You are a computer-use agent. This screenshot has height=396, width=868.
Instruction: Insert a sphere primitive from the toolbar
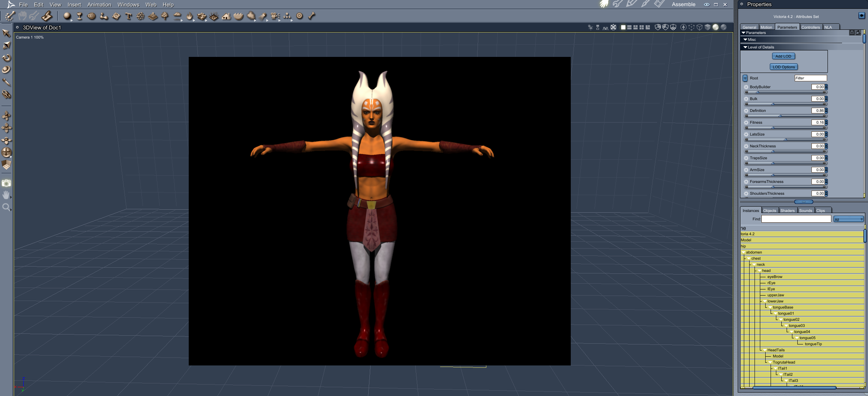67,16
